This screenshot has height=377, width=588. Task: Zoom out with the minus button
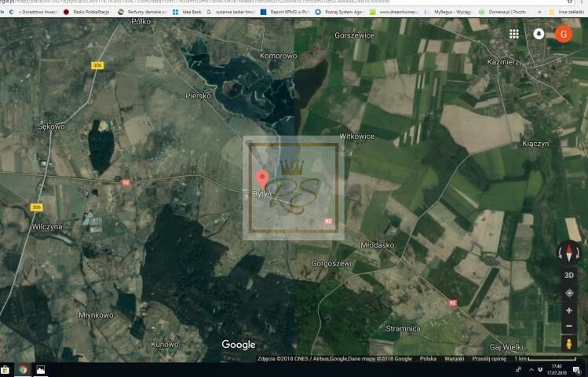[x=569, y=326]
